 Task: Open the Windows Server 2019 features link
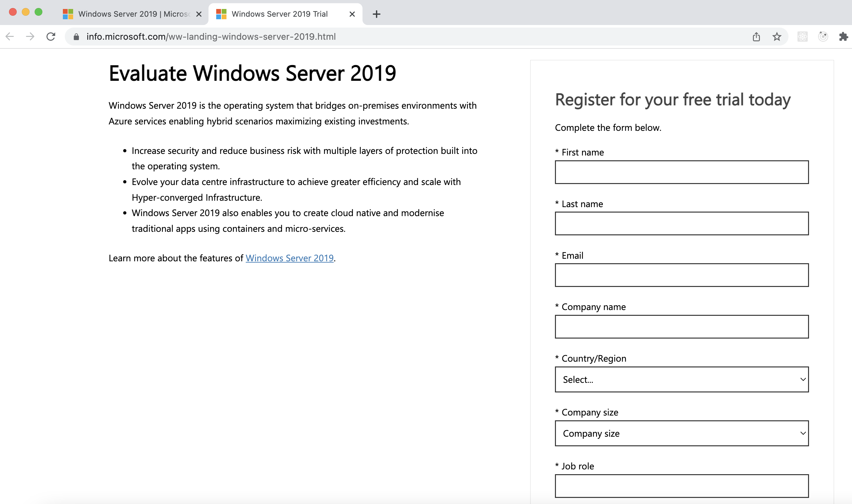click(x=289, y=258)
